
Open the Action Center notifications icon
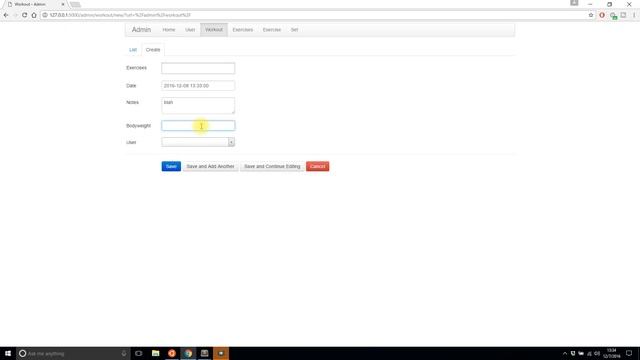click(x=629, y=353)
